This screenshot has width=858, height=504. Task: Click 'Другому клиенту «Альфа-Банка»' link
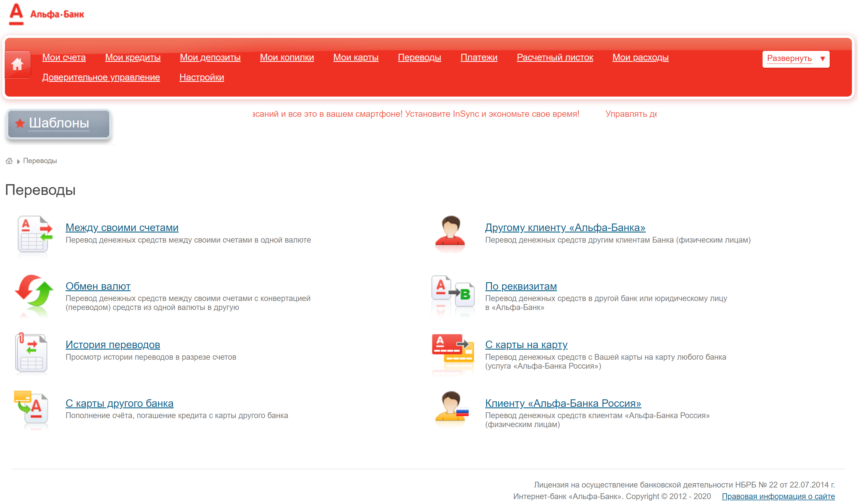pos(565,228)
